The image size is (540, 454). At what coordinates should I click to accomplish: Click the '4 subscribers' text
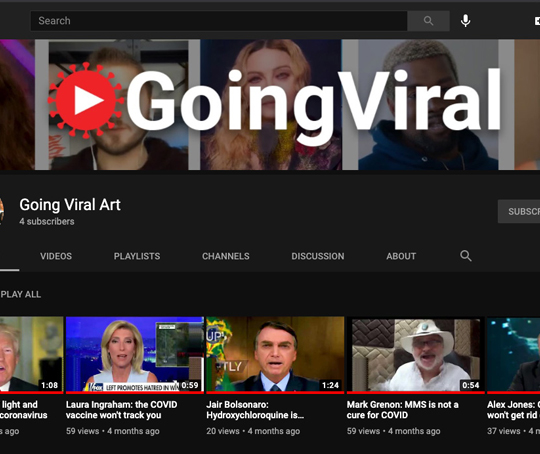click(x=47, y=221)
